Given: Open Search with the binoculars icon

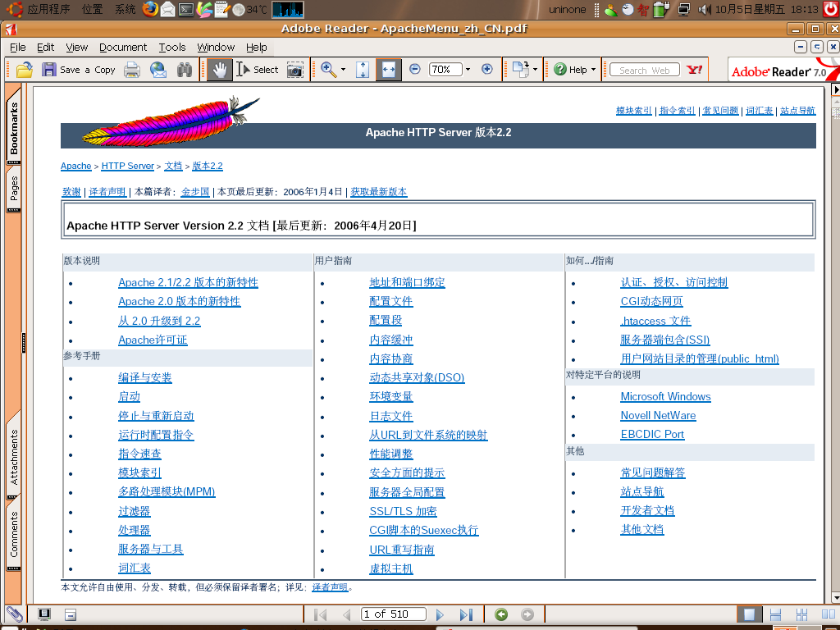Looking at the screenshot, I should 185,70.
